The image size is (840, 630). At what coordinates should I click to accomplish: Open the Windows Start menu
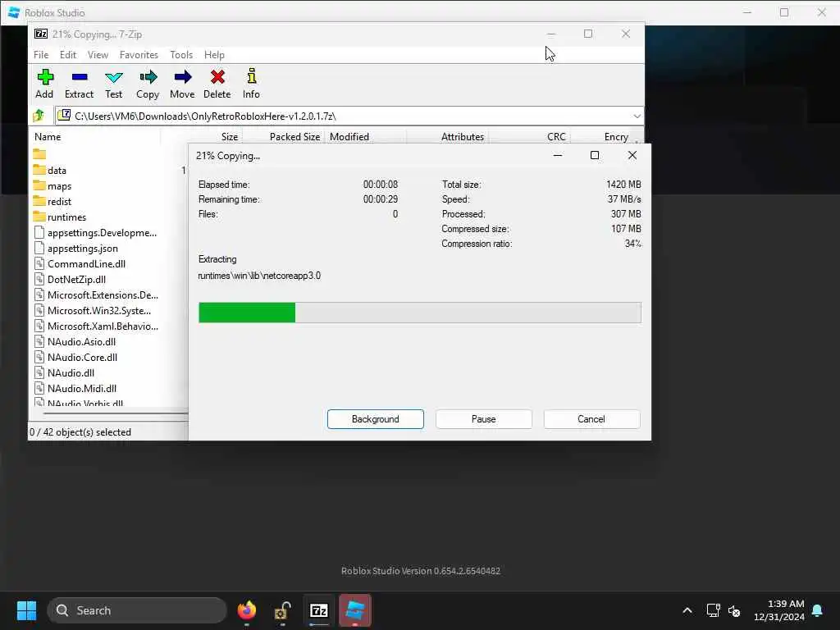pos(26,610)
